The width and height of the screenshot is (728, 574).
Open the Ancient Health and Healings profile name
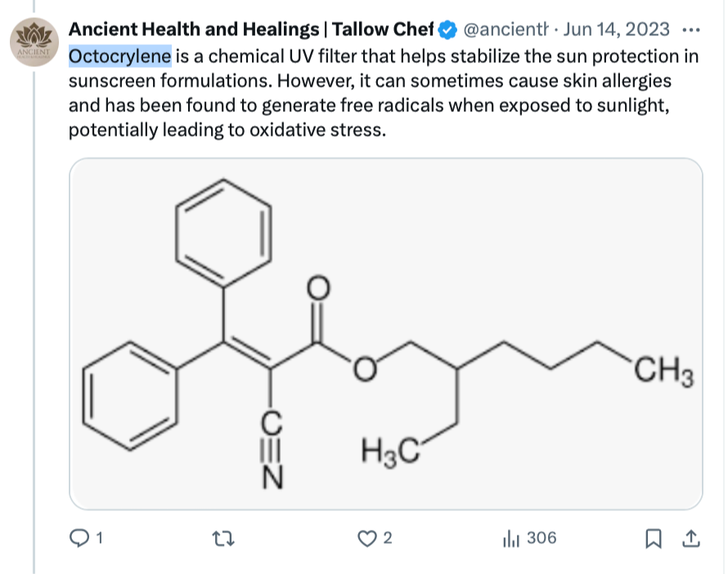coord(250,30)
